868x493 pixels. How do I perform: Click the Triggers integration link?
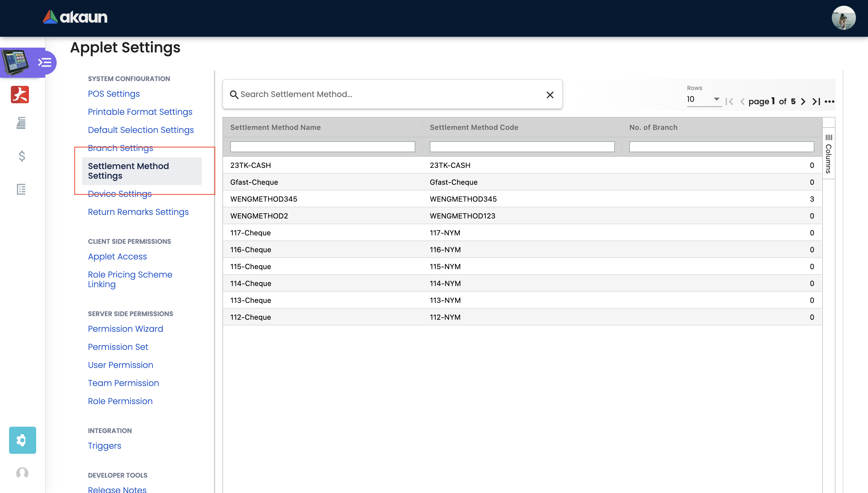coord(105,446)
